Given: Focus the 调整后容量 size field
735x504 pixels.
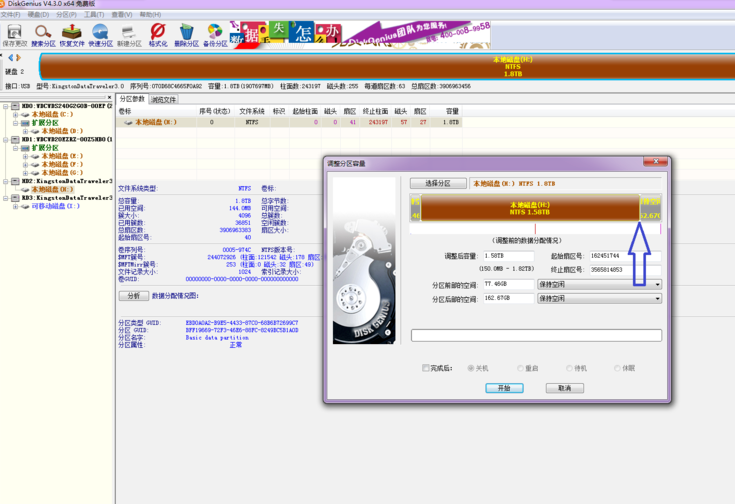Looking at the screenshot, I should pos(509,256).
